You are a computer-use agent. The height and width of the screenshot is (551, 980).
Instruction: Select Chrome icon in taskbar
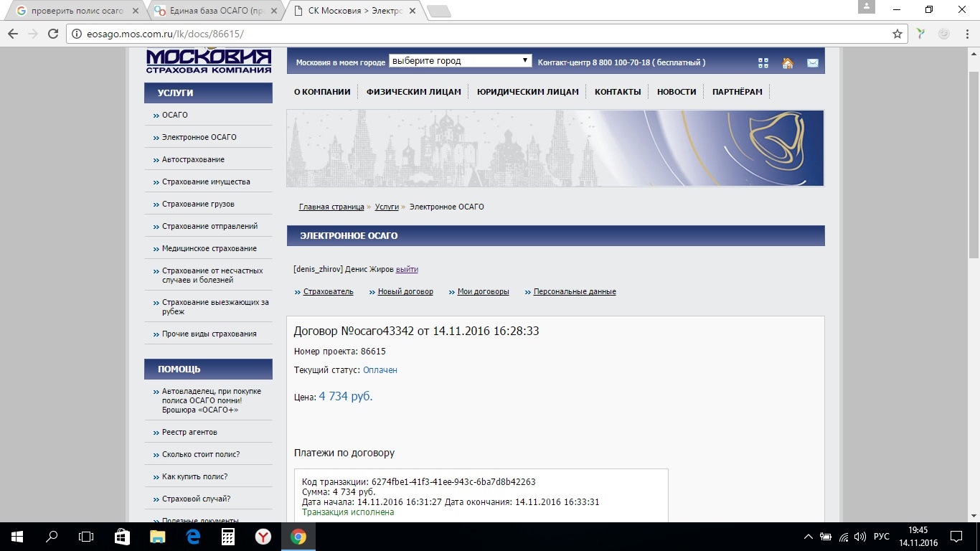pyautogui.click(x=298, y=537)
